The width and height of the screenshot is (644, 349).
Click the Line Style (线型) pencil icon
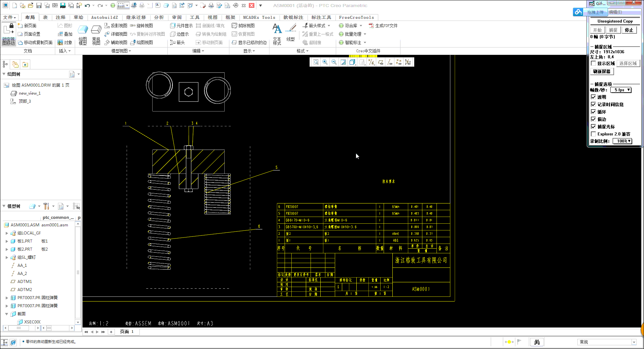coord(291,33)
